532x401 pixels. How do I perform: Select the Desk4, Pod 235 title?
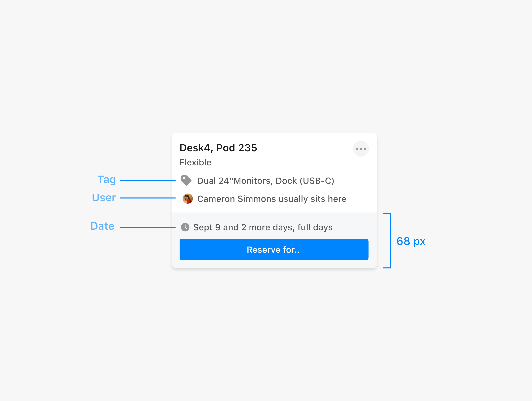coord(218,148)
